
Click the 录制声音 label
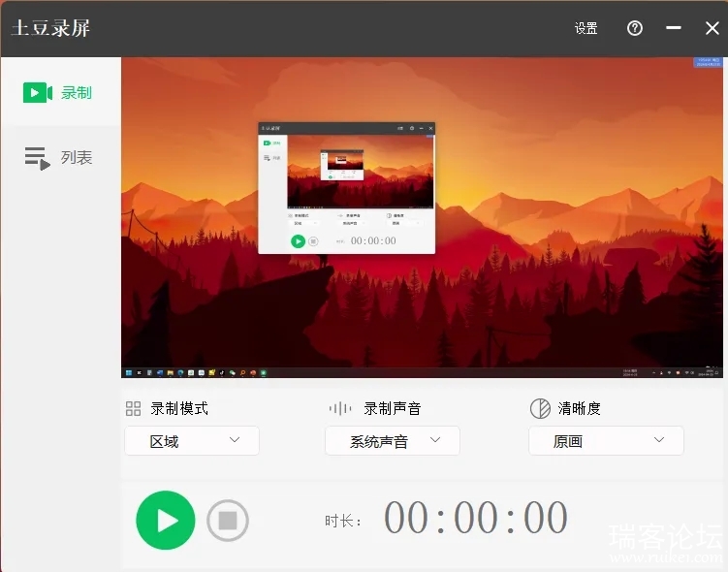click(393, 408)
